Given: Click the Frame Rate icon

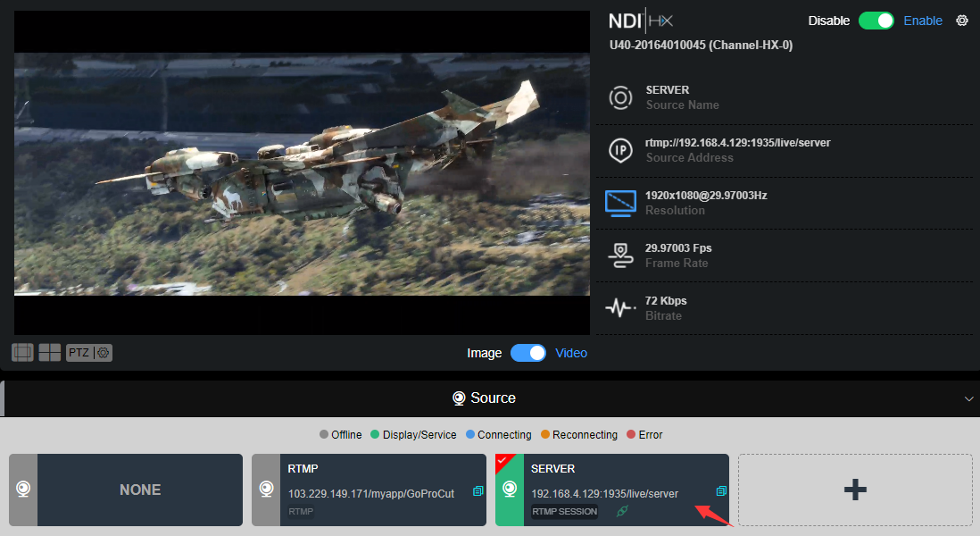Looking at the screenshot, I should point(620,255).
